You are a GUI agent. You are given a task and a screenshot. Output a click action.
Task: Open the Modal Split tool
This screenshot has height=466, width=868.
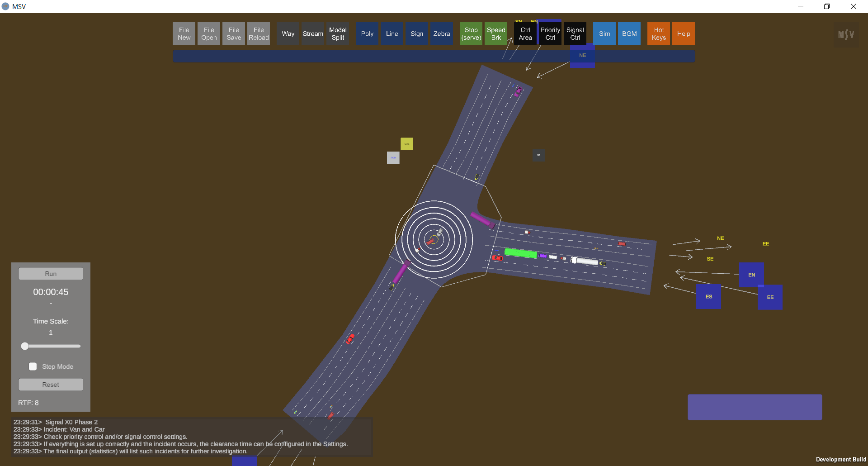tap(338, 33)
